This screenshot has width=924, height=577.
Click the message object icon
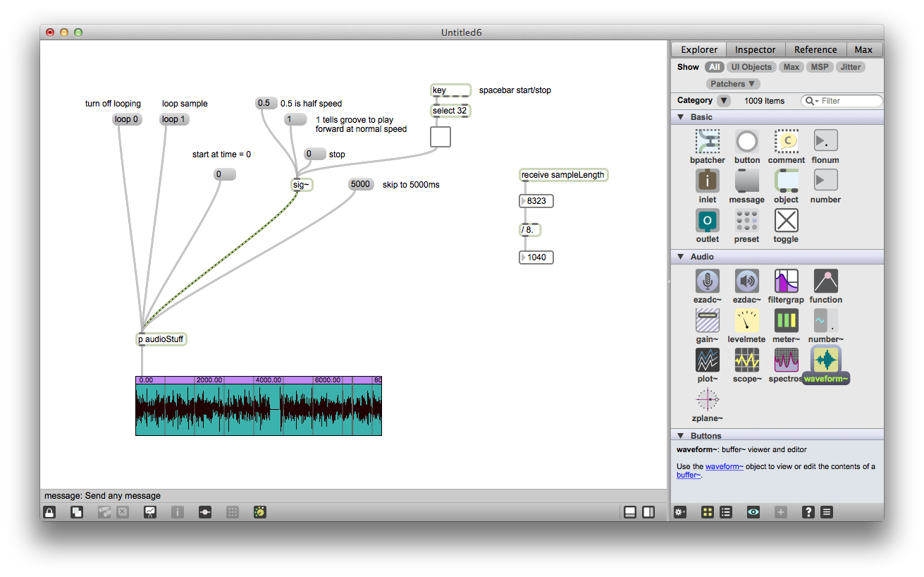click(747, 181)
